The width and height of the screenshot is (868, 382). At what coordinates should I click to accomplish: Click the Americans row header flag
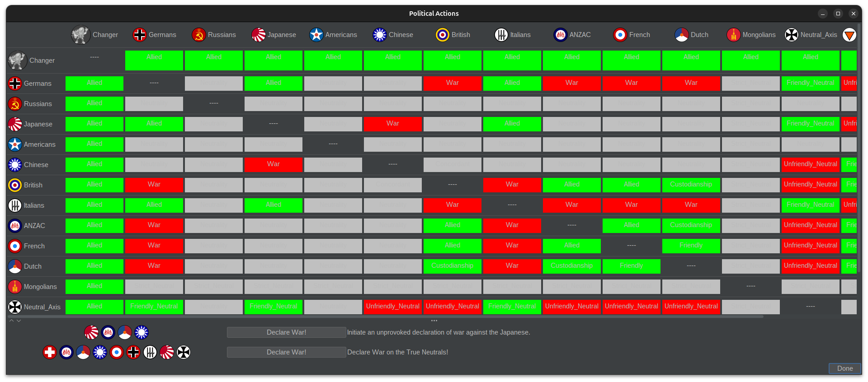[15, 144]
